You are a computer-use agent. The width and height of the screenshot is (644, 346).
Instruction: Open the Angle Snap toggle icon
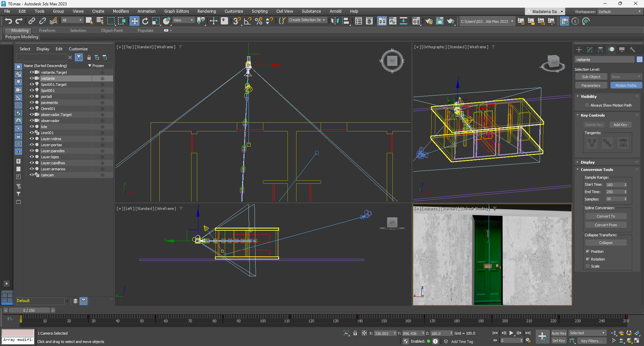pos(248,21)
